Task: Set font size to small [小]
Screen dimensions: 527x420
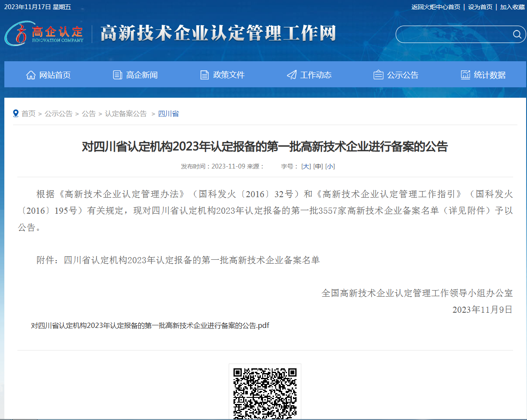Action: 330,166
